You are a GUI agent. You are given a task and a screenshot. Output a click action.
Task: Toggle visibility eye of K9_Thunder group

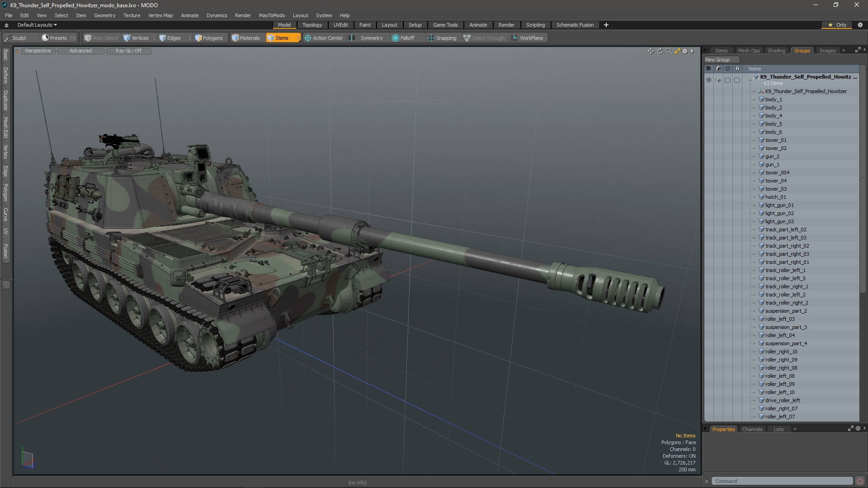pos(708,80)
